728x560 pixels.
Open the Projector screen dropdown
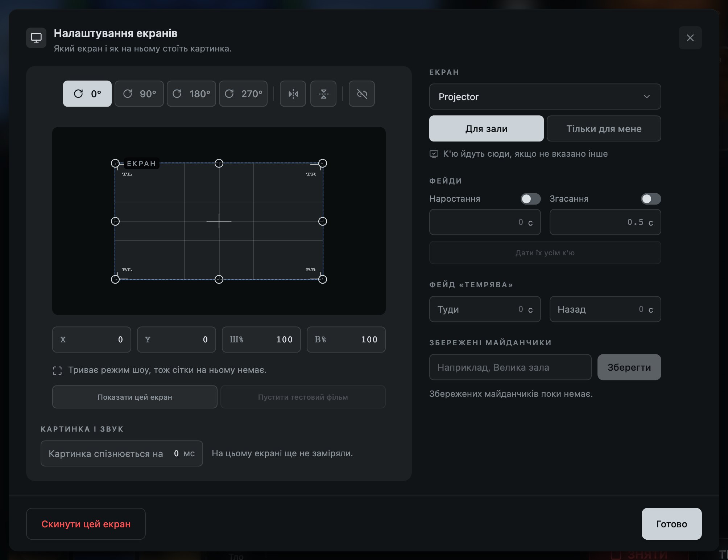(545, 96)
